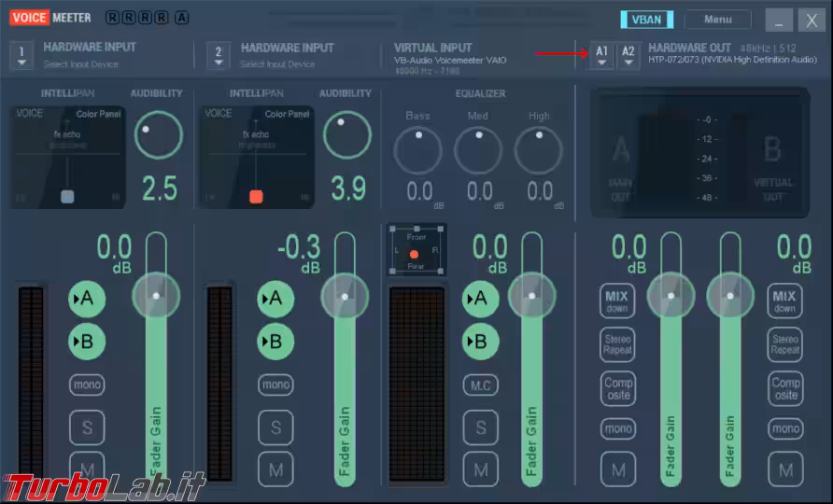Click fader gain knob of bus A
This screenshot has width=833, height=504.
click(x=671, y=296)
